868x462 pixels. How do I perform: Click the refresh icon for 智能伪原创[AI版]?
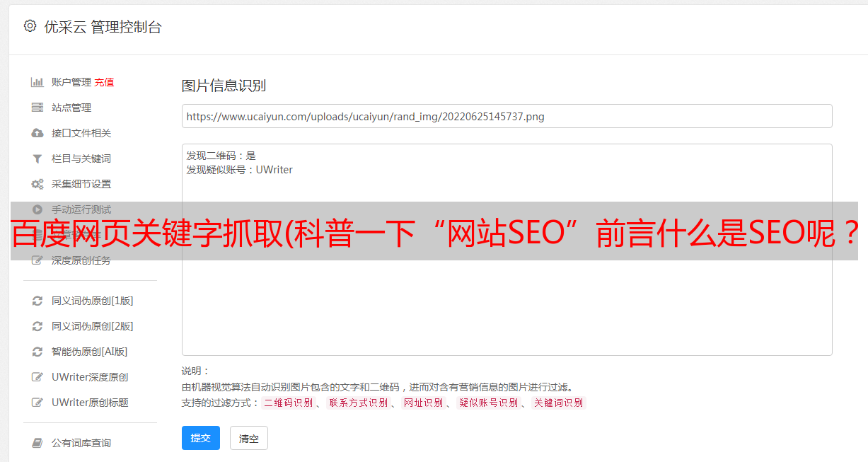[x=37, y=352]
